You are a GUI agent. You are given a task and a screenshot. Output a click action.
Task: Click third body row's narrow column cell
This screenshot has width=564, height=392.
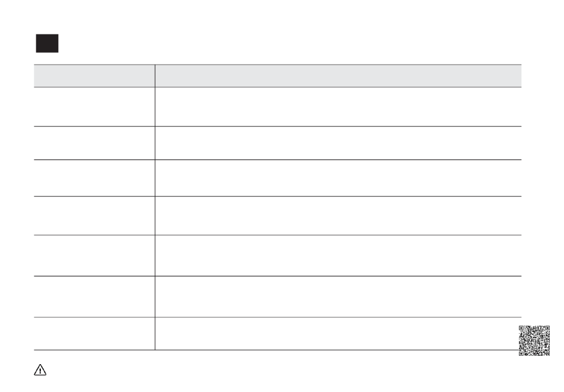(94, 178)
